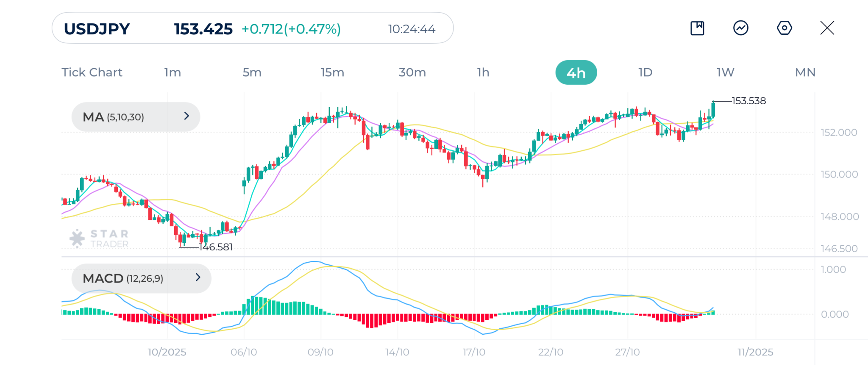Click the 153.538 high price marker
The image size is (868, 383).
pyautogui.click(x=748, y=101)
